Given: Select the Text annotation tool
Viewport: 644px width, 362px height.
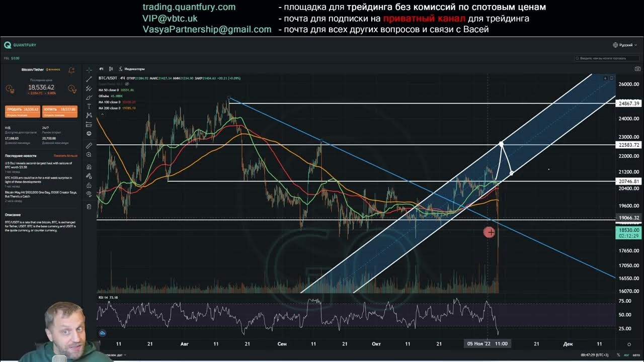Looking at the screenshot, I should [89, 106].
